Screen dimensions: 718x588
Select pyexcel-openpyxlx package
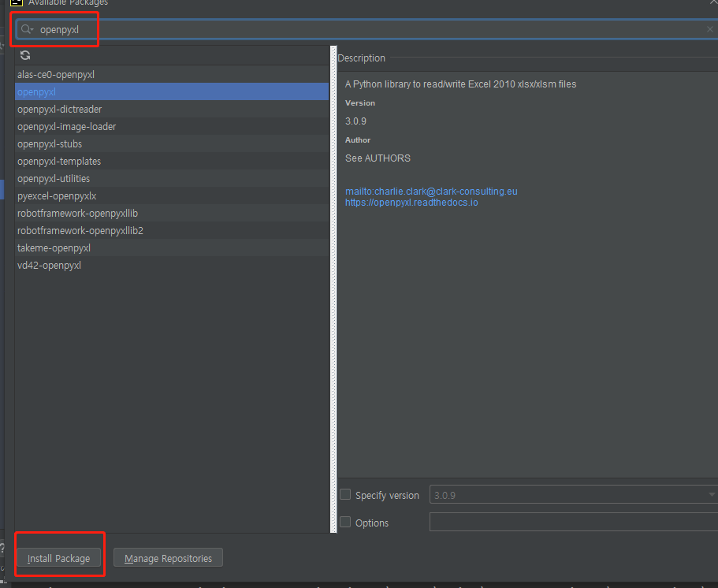[x=172, y=196]
